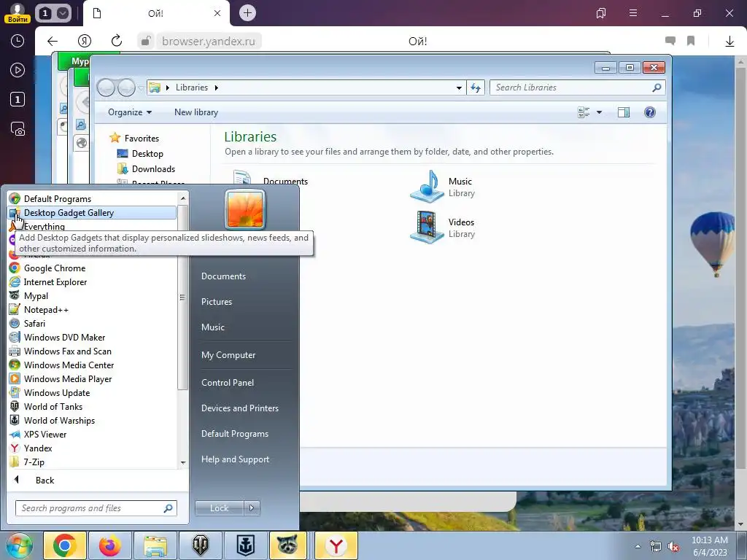This screenshot has height=560, width=747.
Task: Go back using browser back arrow
Action: pos(53,41)
